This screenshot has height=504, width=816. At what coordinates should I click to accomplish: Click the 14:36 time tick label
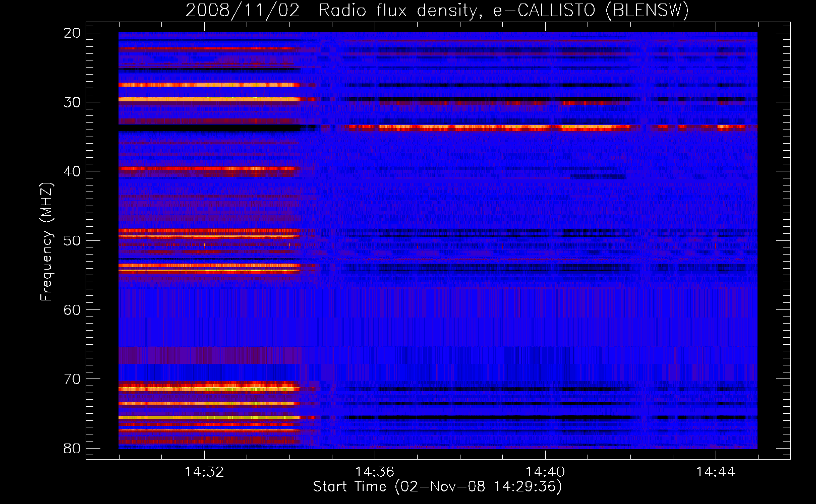pyautogui.click(x=375, y=472)
